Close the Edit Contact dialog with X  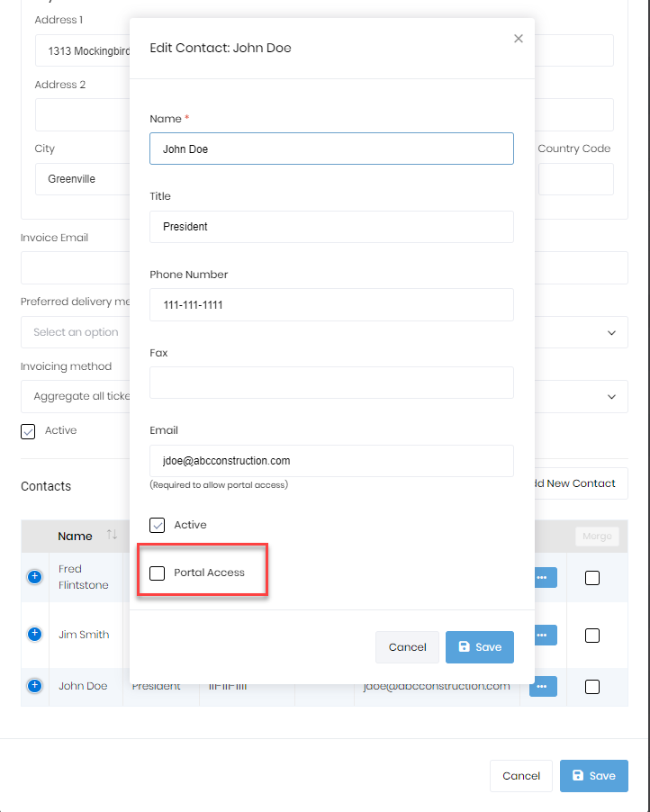click(518, 39)
